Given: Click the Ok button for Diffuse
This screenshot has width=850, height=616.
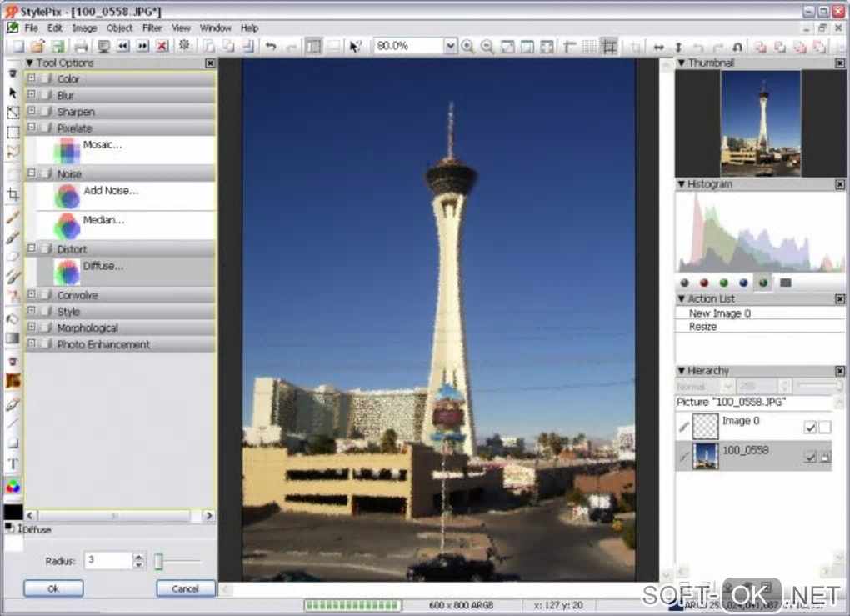Looking at the screenshot, I should [x=53, y=588].
